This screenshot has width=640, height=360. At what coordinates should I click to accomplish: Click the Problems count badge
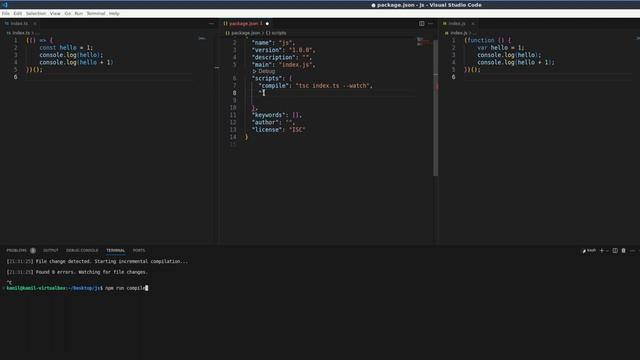(33, 251)
